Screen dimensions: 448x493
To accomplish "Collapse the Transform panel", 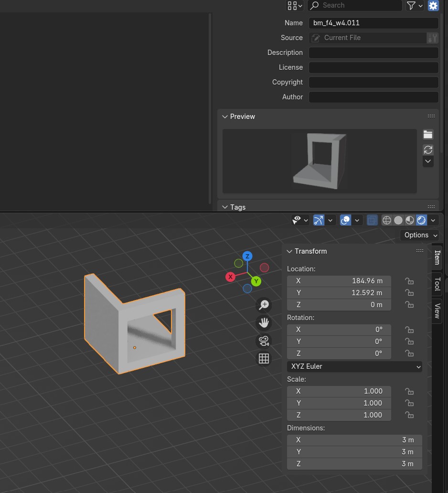I will pos(289,251).
